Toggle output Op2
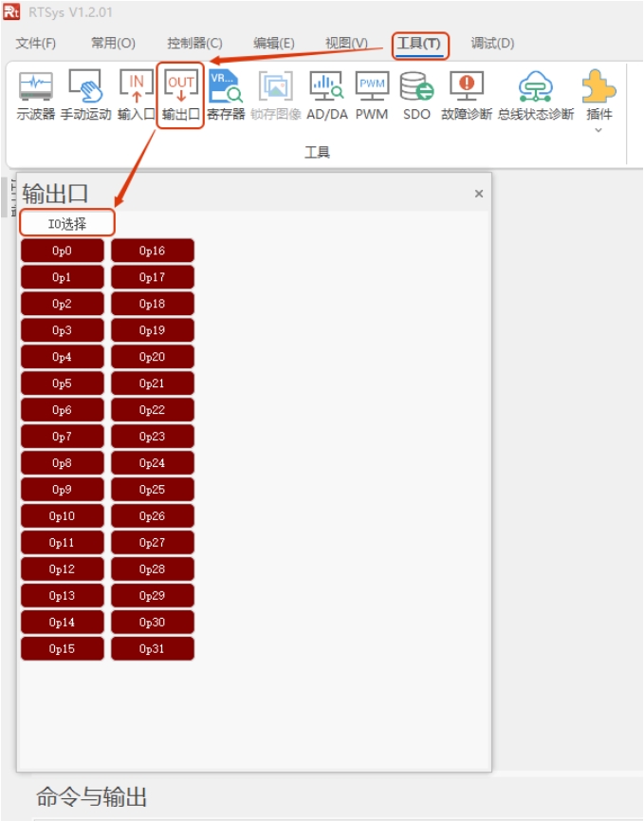 (63, 304)
